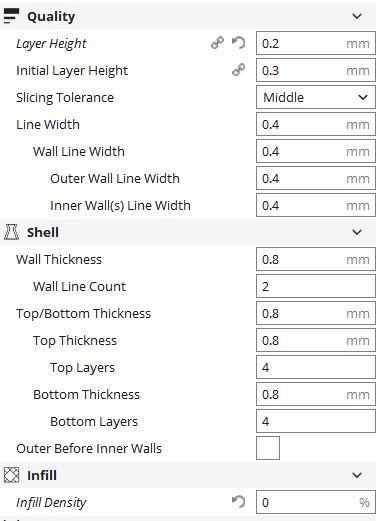This screenshot has height=521, width=385.
Task: Collapse the Quality section with its chevron
Action: [357, 16]
